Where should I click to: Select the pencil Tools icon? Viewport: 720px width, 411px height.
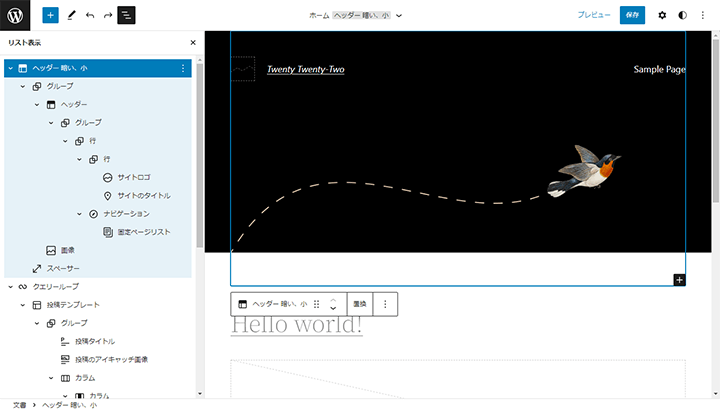click(x=71, y=15)
